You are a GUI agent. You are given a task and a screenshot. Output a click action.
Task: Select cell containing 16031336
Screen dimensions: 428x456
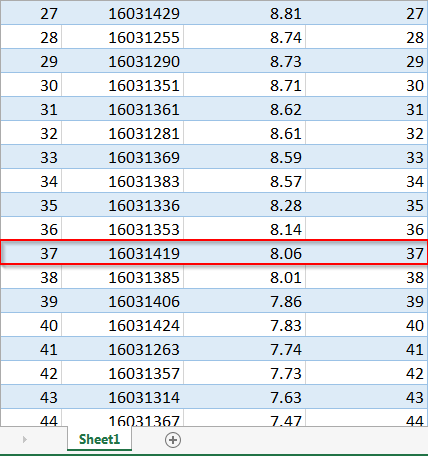click(122, 206)
